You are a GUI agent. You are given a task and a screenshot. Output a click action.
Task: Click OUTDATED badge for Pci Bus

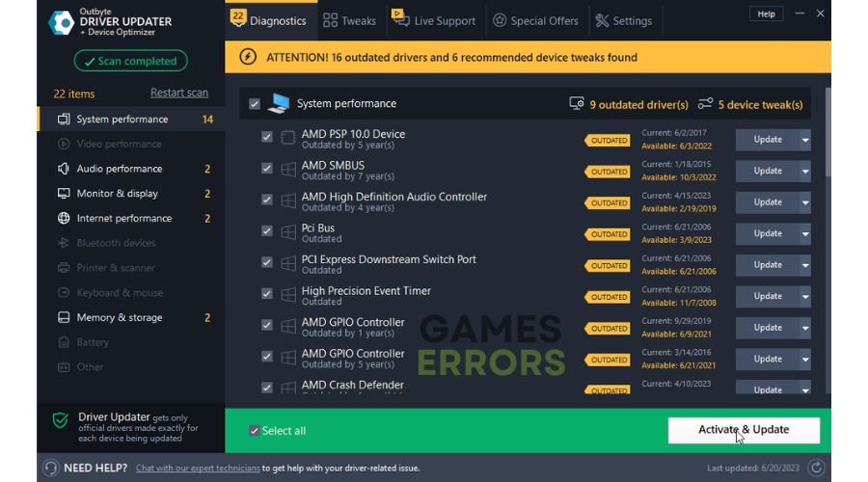point(608,234)
